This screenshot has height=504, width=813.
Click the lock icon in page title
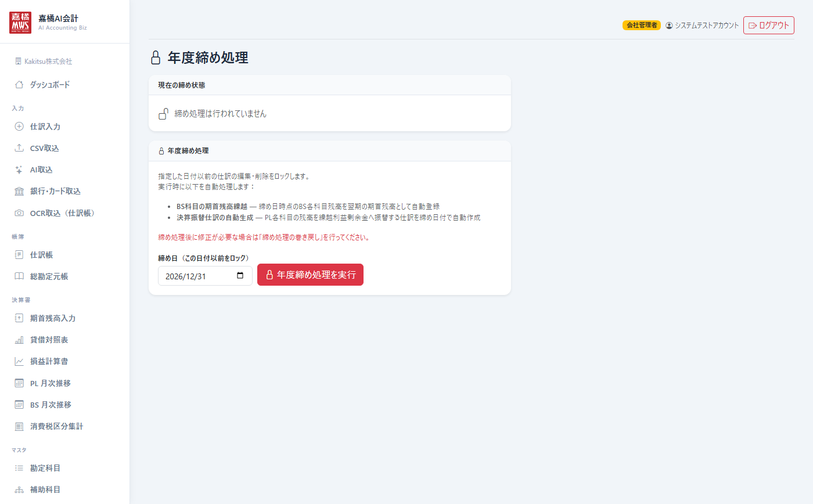click(155, 57)
